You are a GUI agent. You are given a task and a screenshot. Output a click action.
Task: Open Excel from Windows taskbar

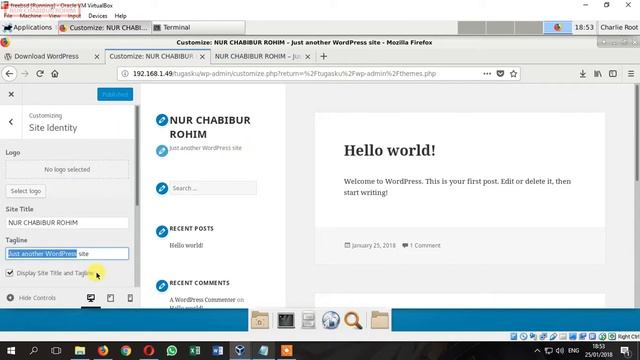tap(195, 351)
